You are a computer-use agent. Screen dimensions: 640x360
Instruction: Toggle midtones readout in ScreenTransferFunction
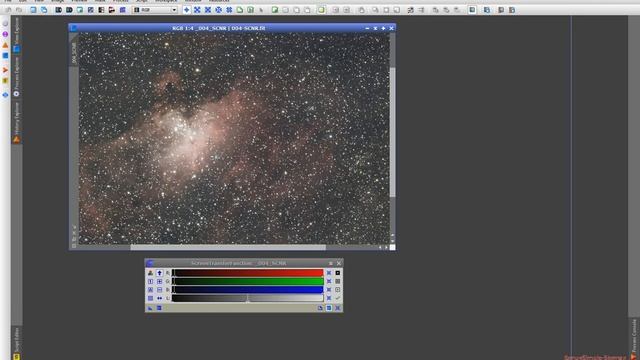[x=338, y=281]
